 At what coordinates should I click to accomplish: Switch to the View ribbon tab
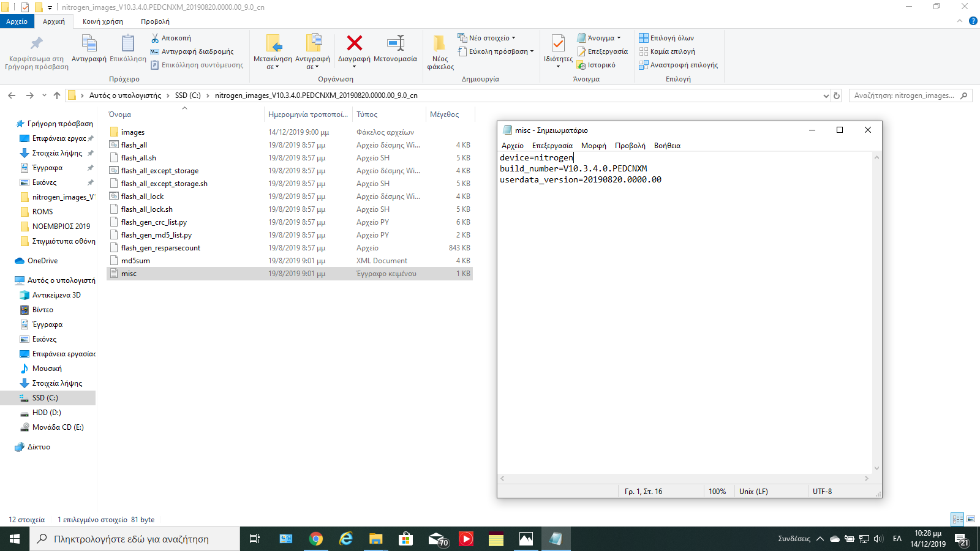[155, 21]
